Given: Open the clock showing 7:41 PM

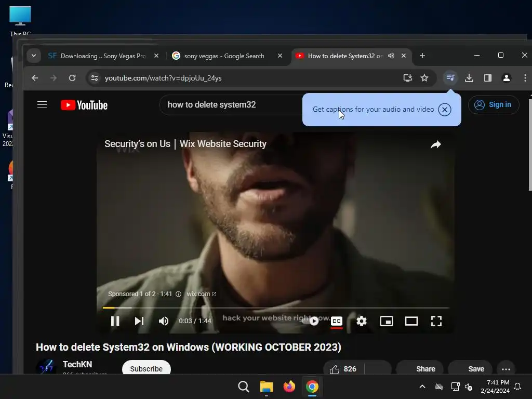Looking at the screenshot, I should tap(495, 387).
